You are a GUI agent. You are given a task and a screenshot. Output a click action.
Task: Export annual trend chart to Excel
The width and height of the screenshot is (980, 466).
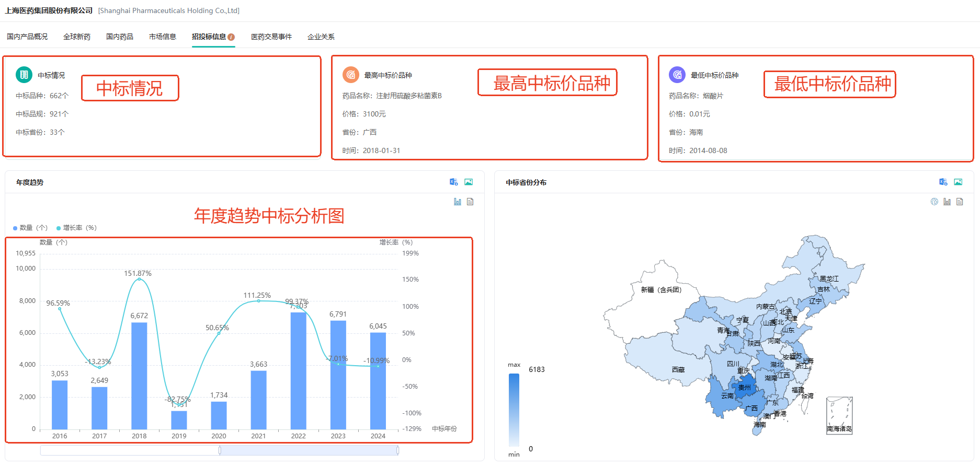(453, 182)
